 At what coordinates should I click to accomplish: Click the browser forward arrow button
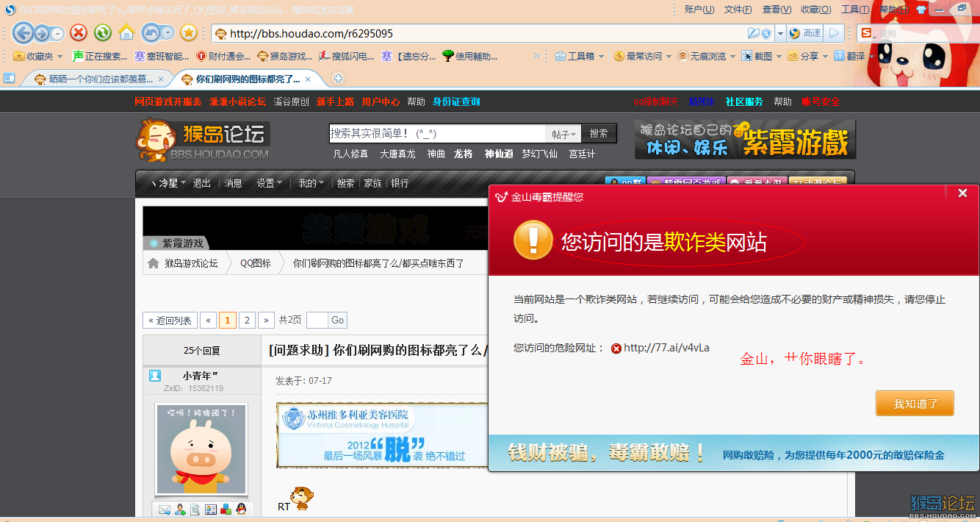(42, 33)
